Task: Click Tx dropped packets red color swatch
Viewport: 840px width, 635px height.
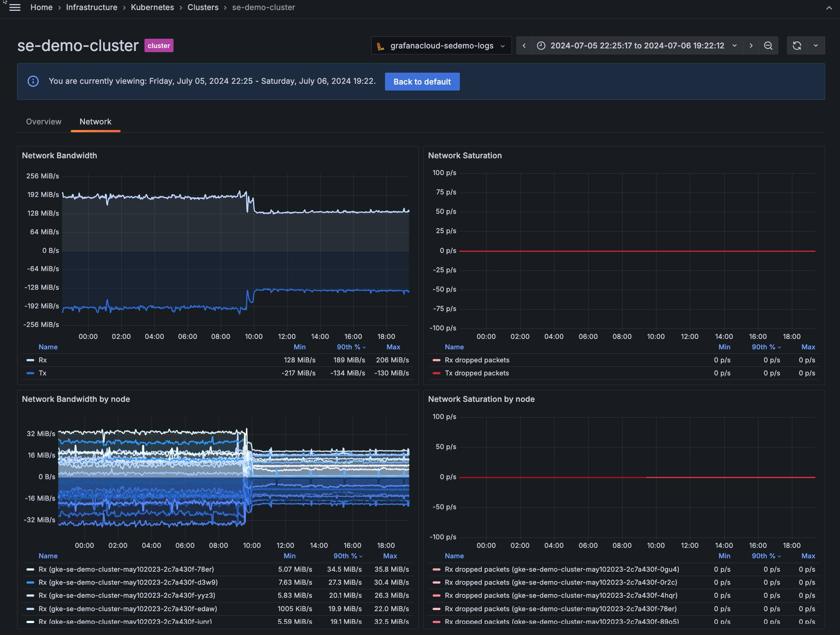Action: [x=436, y=373]
